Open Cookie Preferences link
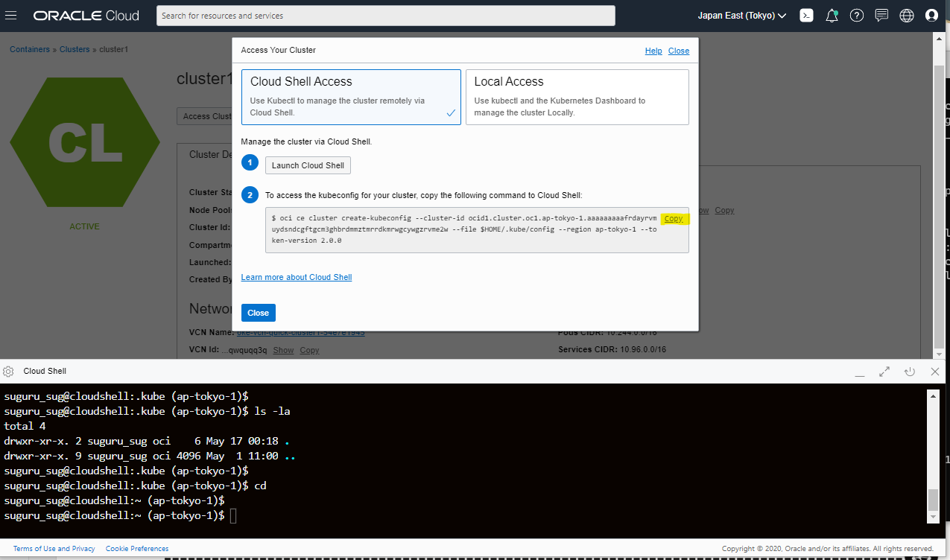The height and width of the screenshot is (560, 950). tap(137, 549)
